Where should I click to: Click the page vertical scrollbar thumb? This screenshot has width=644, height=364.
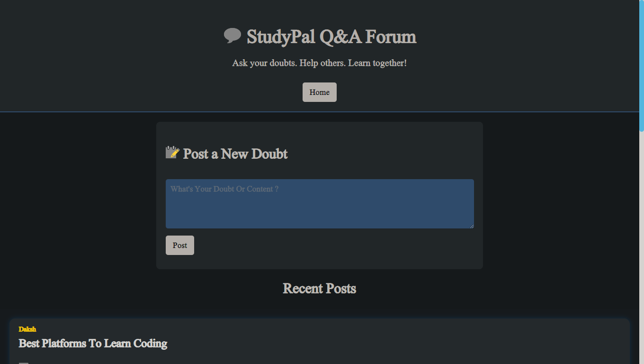(x=642, y=65)
